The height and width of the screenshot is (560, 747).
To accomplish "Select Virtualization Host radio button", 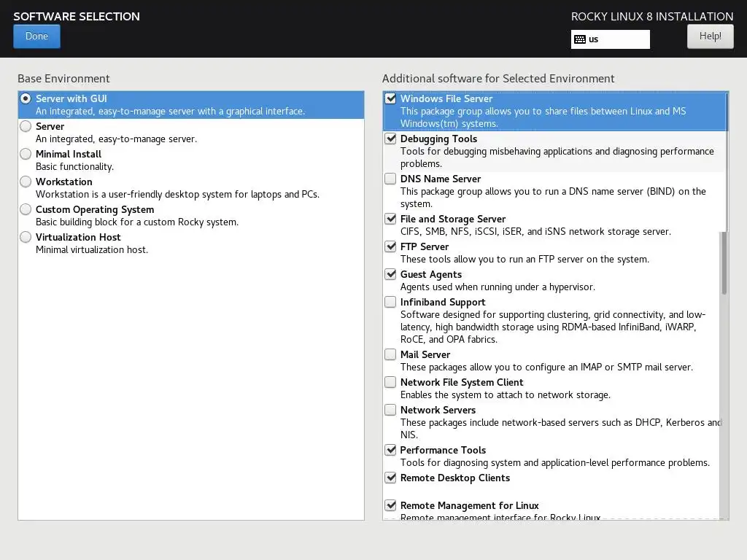I will [x=26, y=237].
